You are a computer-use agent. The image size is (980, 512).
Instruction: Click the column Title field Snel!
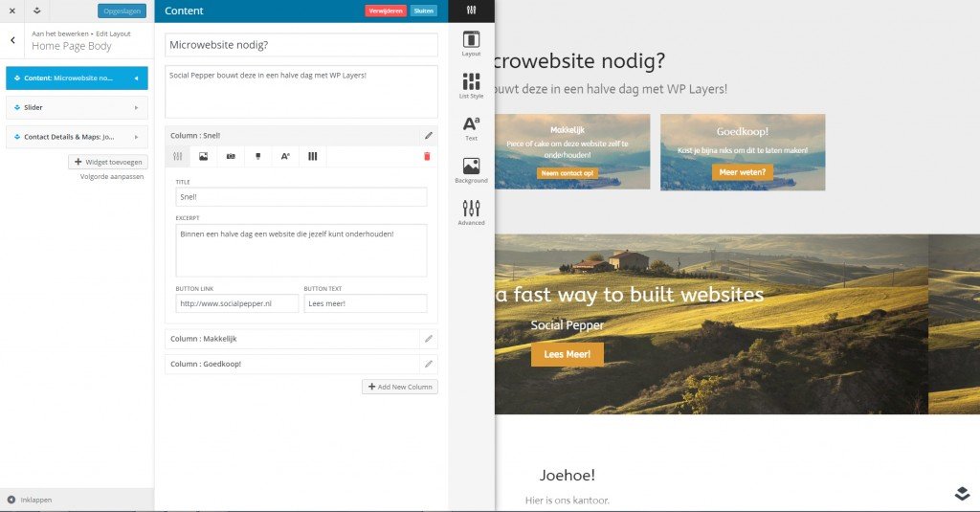(x=301, y=197)
